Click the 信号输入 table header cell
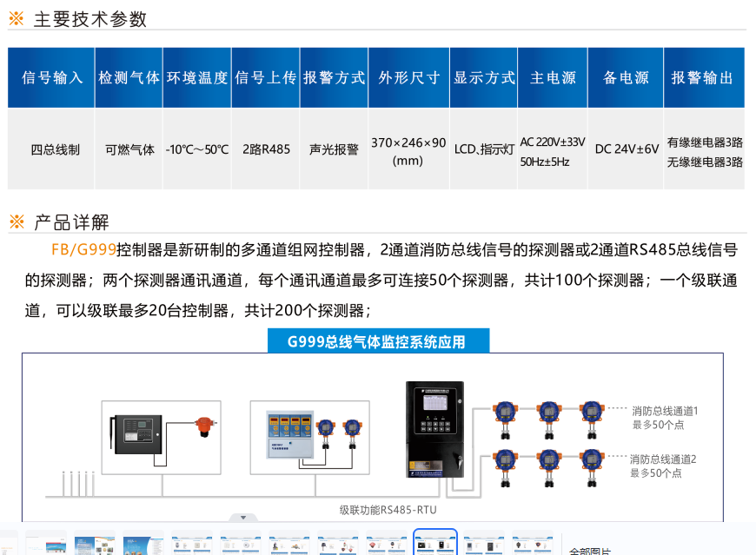This screenshot has width=756, height=555. point(51,77)
